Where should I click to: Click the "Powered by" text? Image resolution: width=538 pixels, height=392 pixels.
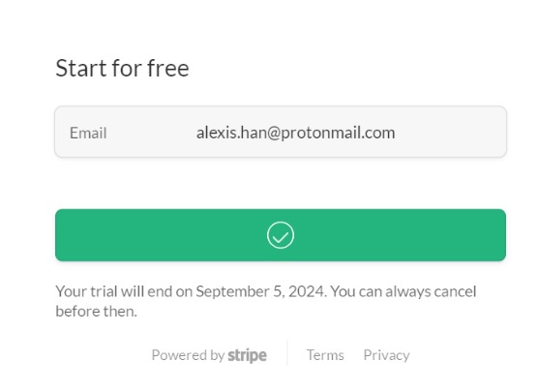pos(188,355)
